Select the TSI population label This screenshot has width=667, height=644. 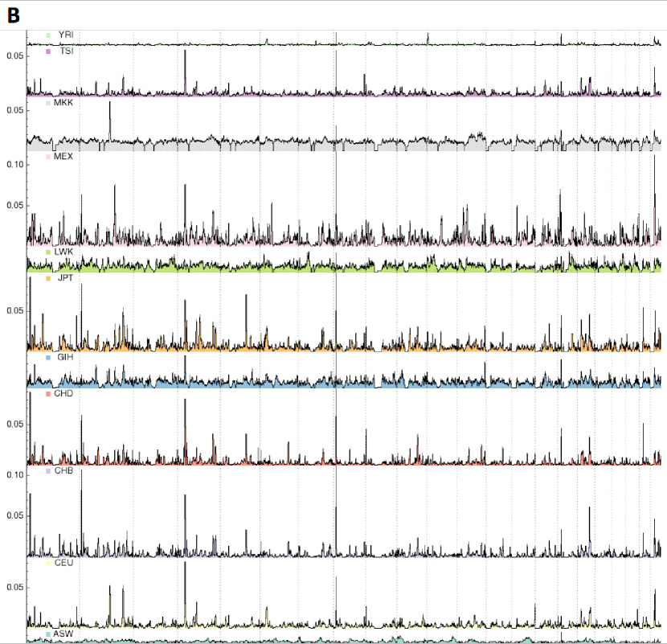[67, 51]
